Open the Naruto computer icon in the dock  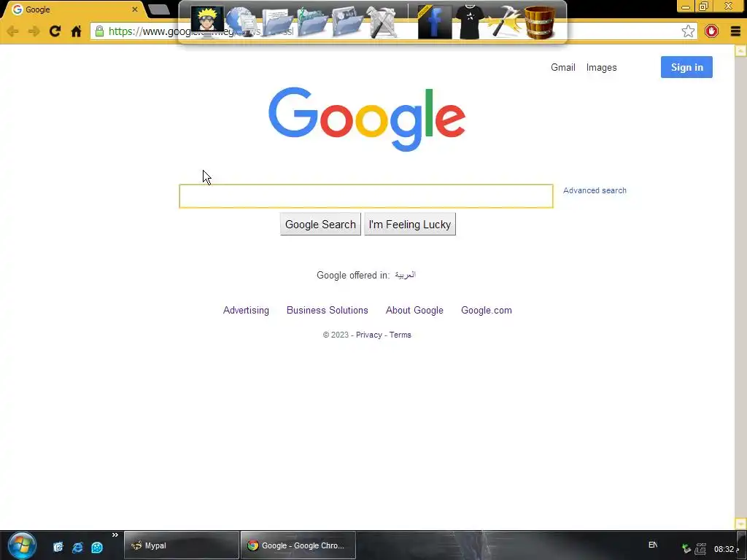[207, 21]
